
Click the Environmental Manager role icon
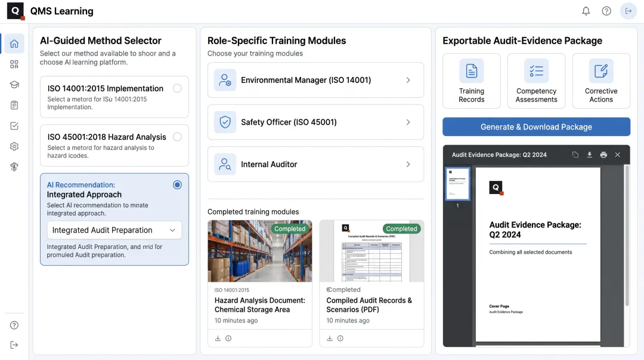point(225,80)
